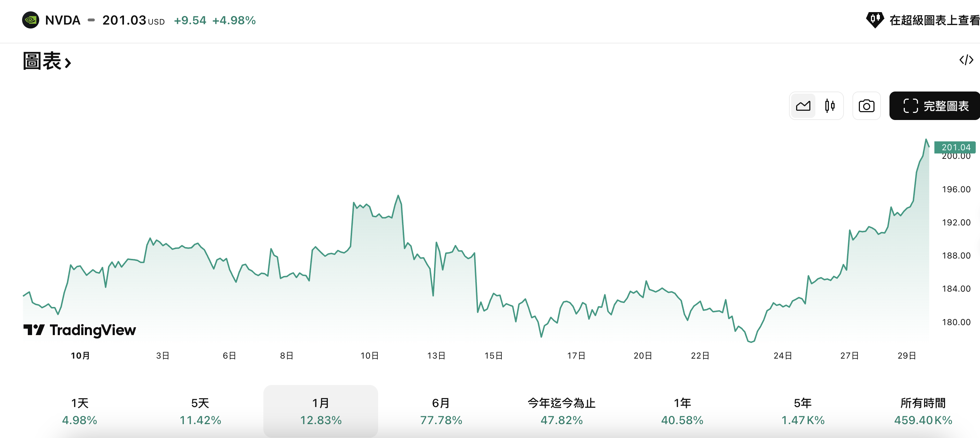Select the 所有時間 range tab
This screenshot has width=980, height=438.
click(923, 411)
